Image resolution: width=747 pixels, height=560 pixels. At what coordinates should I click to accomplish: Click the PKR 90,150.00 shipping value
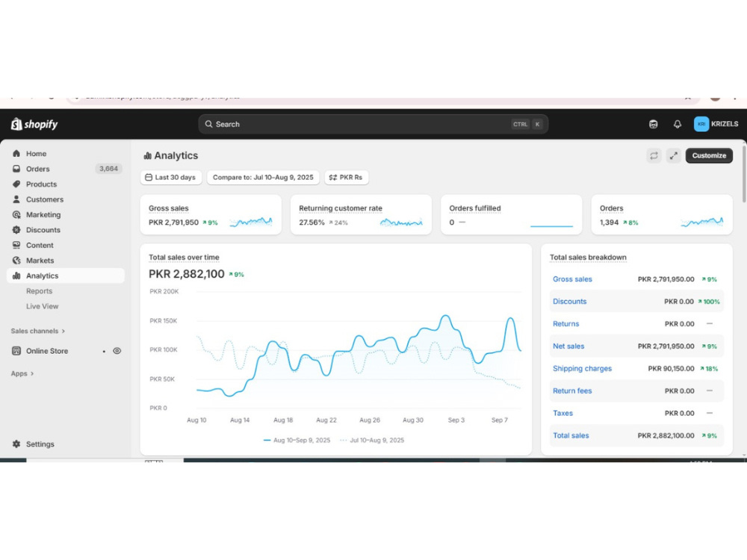point(671,369)
